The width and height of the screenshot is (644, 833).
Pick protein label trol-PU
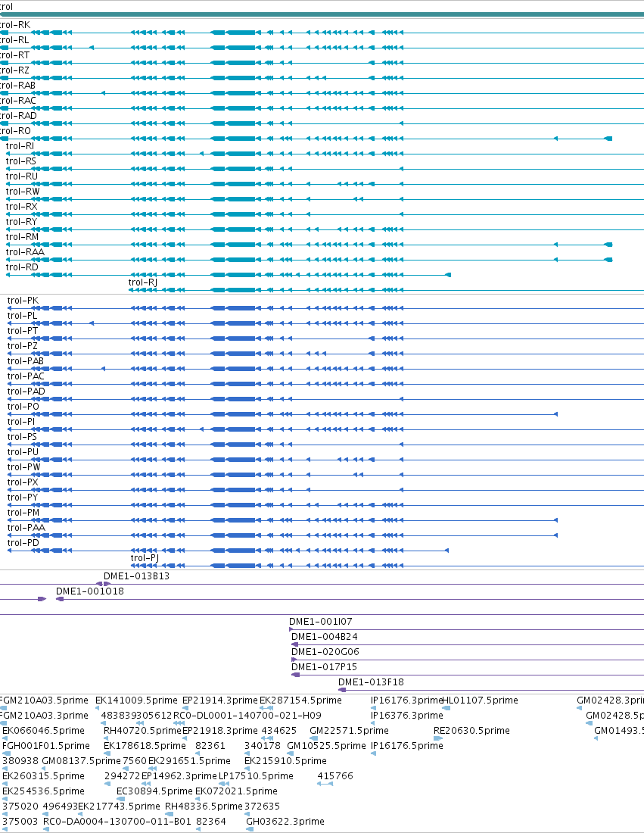click(23, 452)
